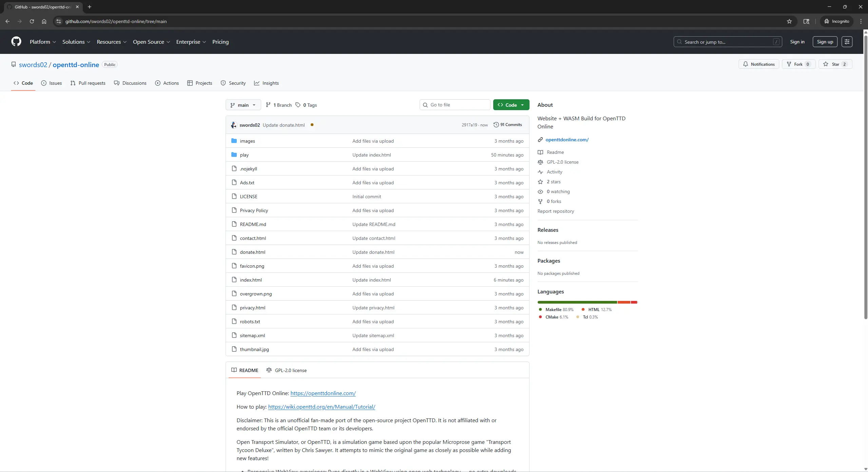Bookmark this page with the star icon

pyautogui.click(x=789, y=21)
